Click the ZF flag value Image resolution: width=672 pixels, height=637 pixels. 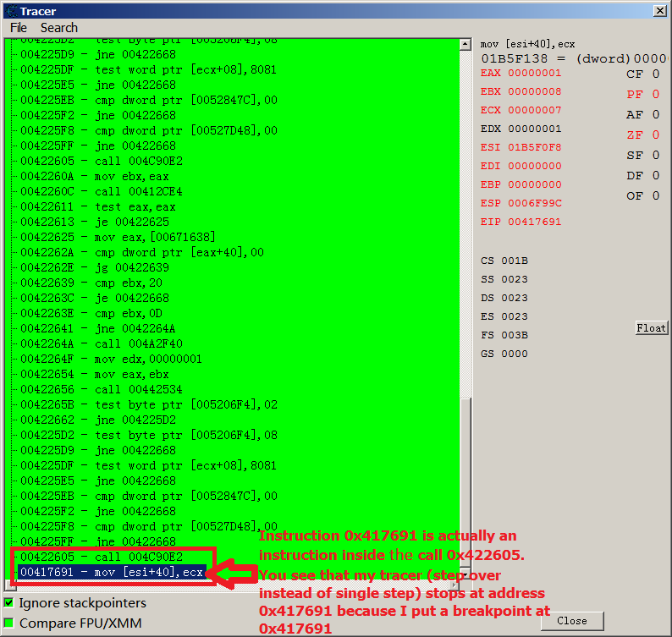656,135
